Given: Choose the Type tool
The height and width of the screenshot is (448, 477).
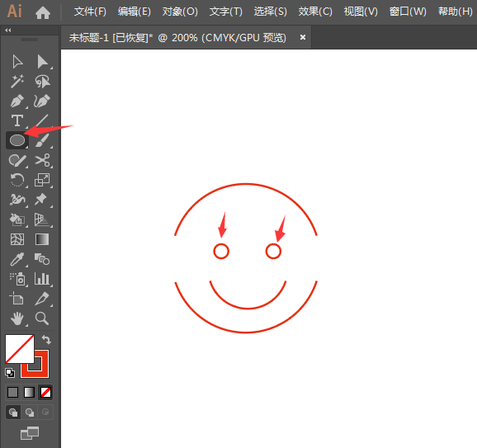Looking at the screenshot, I should [17, 120].
